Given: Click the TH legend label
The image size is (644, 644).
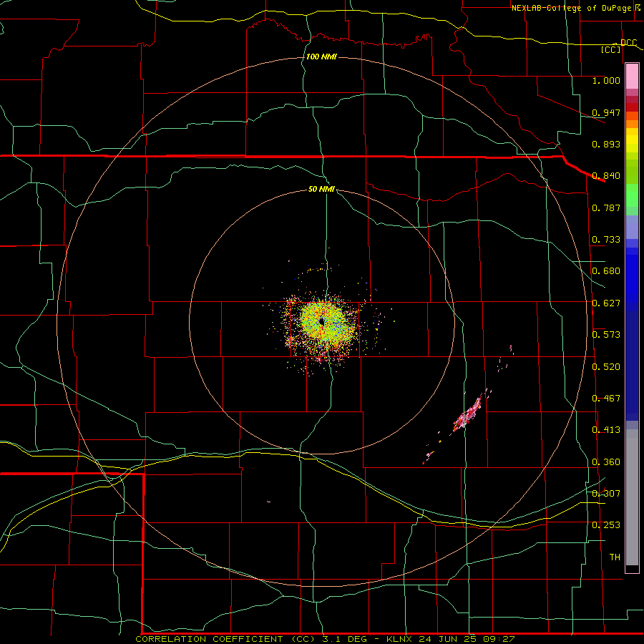Looking at the screenshot, I should pos(615,557).
